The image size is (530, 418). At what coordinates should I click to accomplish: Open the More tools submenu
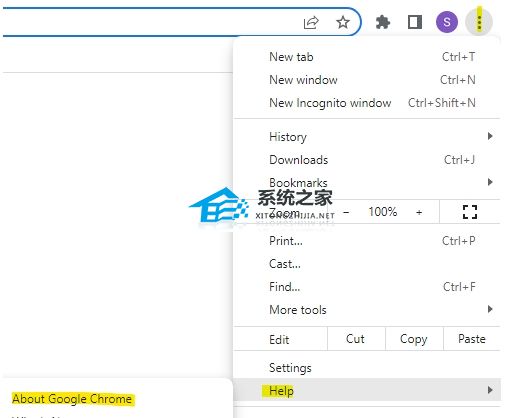pos(366,310)
